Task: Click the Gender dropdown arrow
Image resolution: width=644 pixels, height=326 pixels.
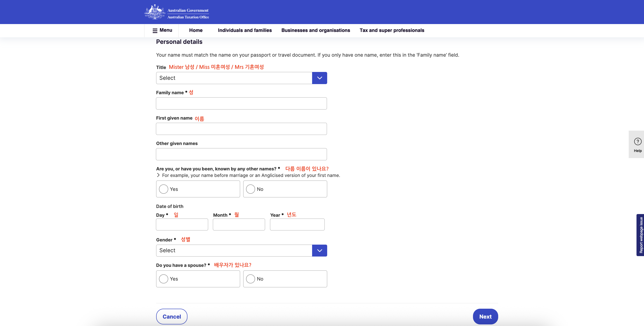Action: 319,250
